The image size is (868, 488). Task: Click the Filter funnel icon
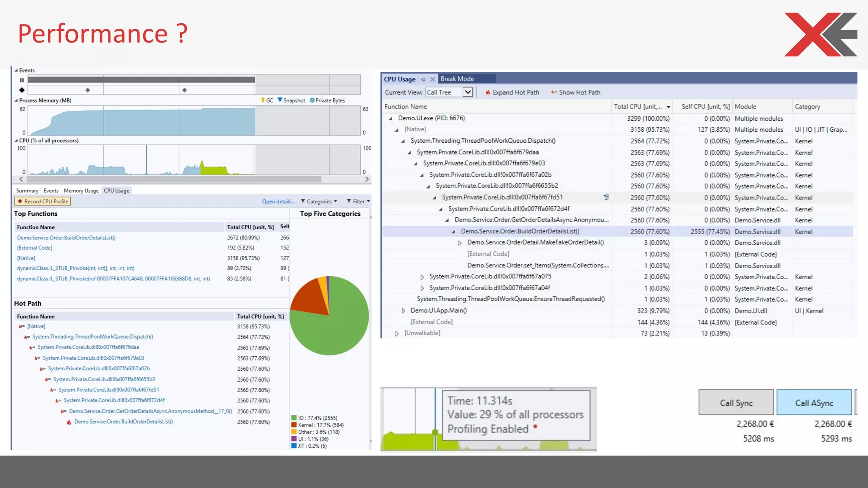point(349,202)
